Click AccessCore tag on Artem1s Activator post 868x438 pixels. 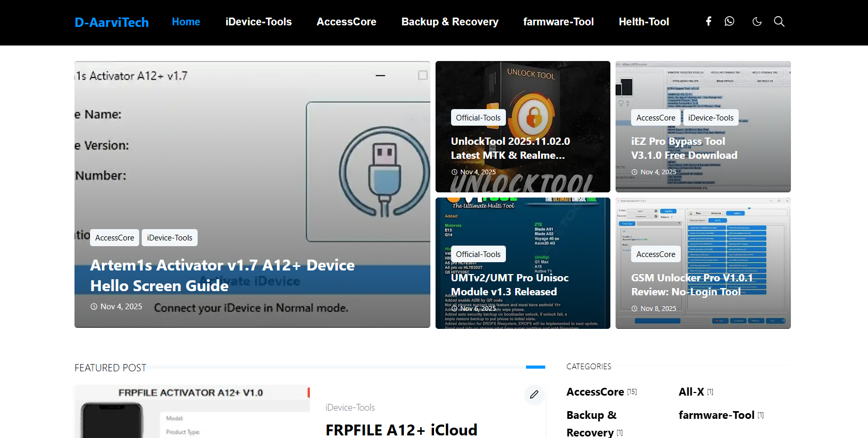coord(114,237)
